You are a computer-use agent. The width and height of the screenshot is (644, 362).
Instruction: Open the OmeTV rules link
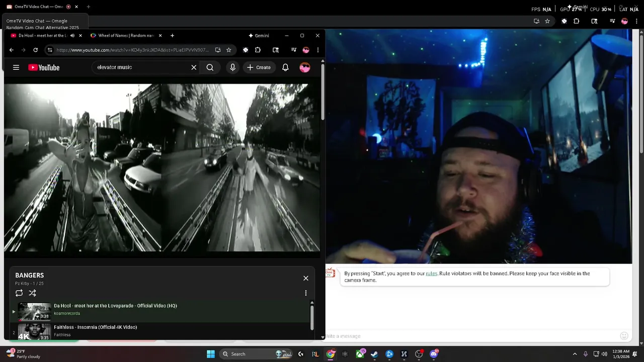click(x=432, y=274)
